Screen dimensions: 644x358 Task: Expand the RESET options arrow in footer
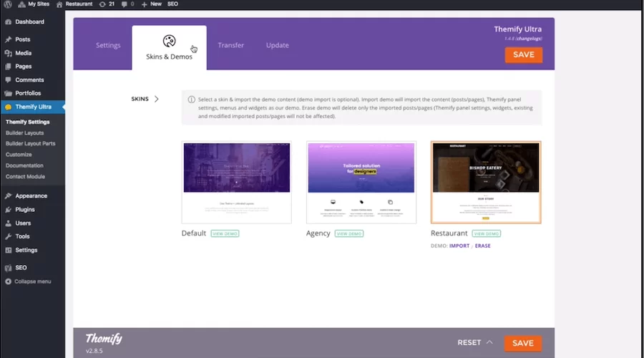click(x=489, y=342)
